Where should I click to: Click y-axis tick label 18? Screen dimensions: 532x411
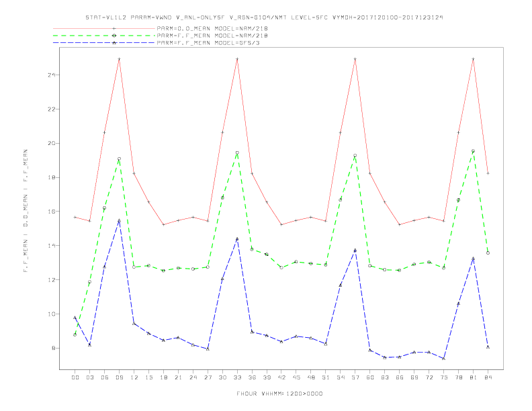[52, 177]
